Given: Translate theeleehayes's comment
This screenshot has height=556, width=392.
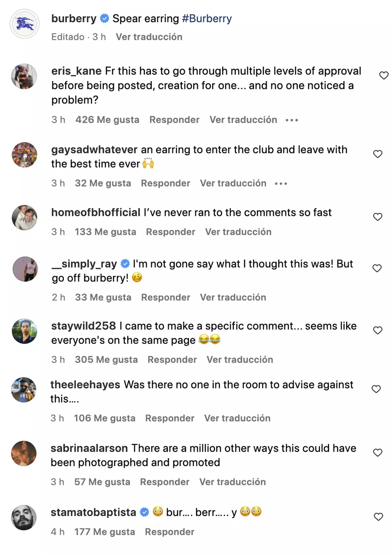Looking at the screenshot, I should 237,418.
